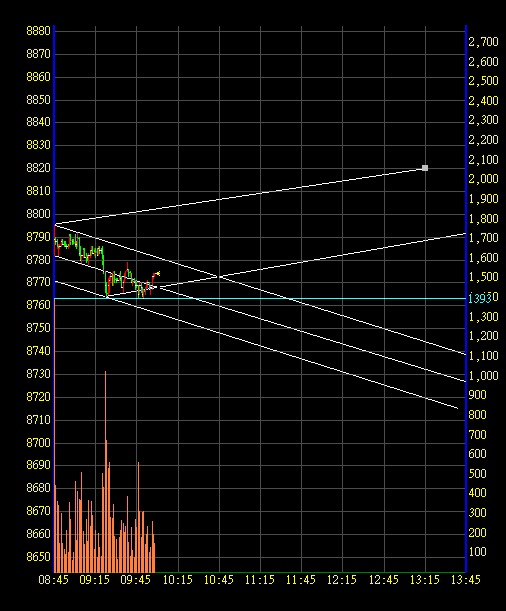Click the 8820 price axis label
Viewport: 506px width, 611px height.
pos(38,168)
